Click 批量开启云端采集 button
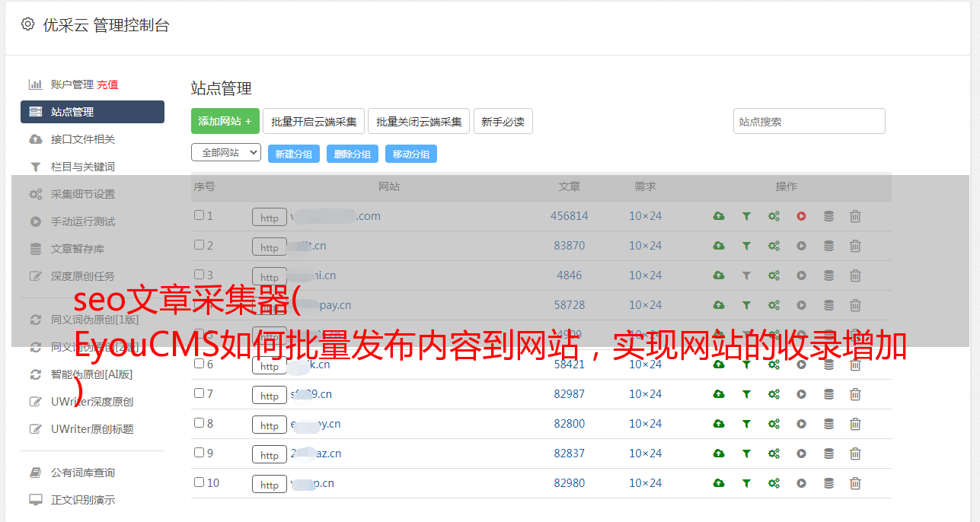 pos(314,121)
